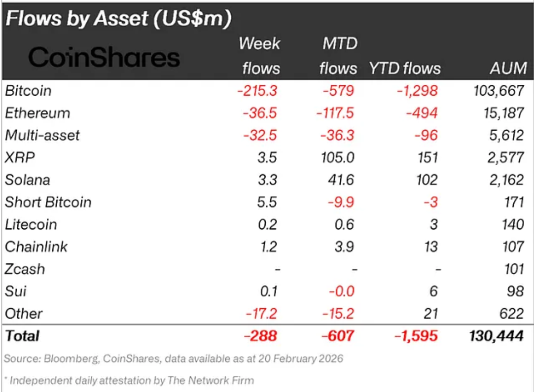The width and height of the screenshot is (535, 392).
Task: Click the XRP row label
Action: click(x=19, y=157)
